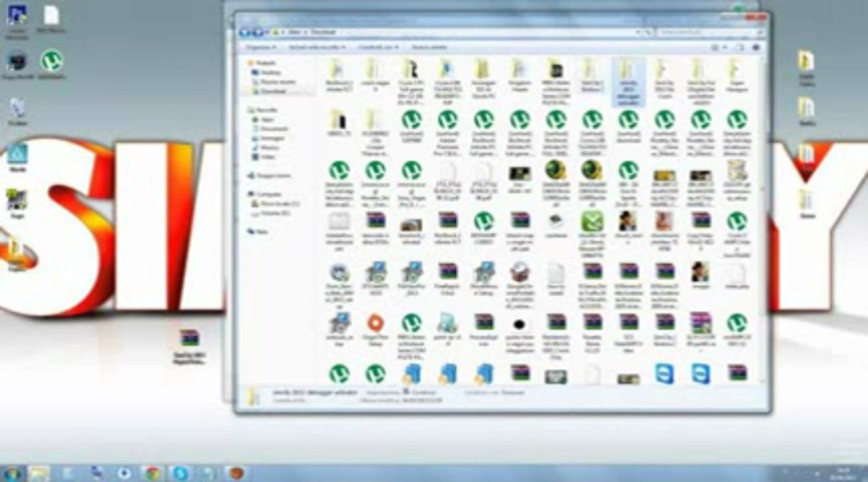Change the view with the views icon
Screen dimensions: 868x482
click(716, 48)
